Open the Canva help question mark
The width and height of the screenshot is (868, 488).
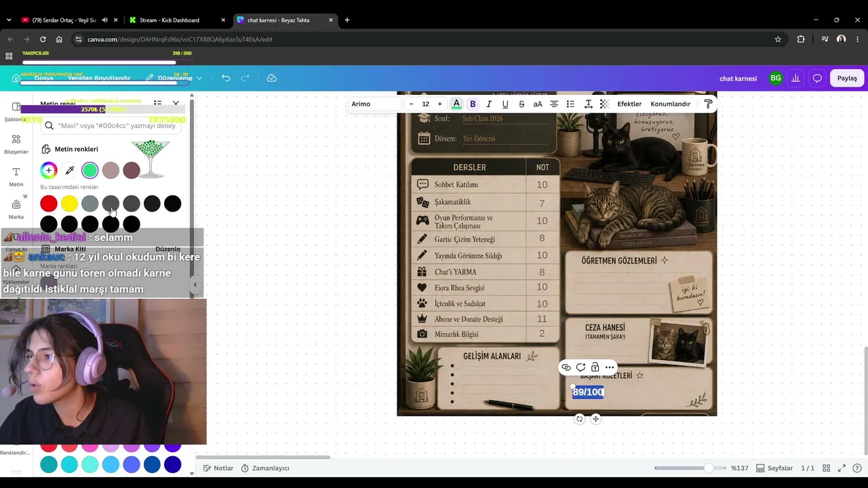pos(857,468)
